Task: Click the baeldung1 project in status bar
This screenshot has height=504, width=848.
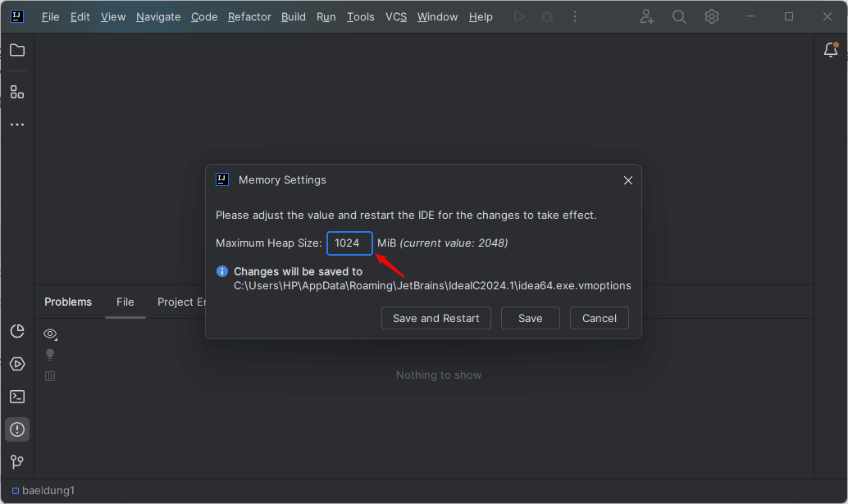Action: pos(43,491)
